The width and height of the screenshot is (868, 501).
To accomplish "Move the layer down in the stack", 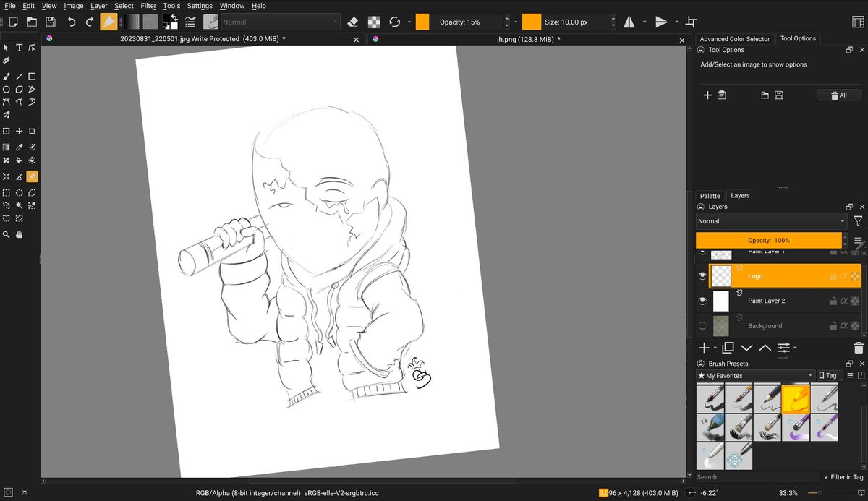I will click(x=746, y=348).
